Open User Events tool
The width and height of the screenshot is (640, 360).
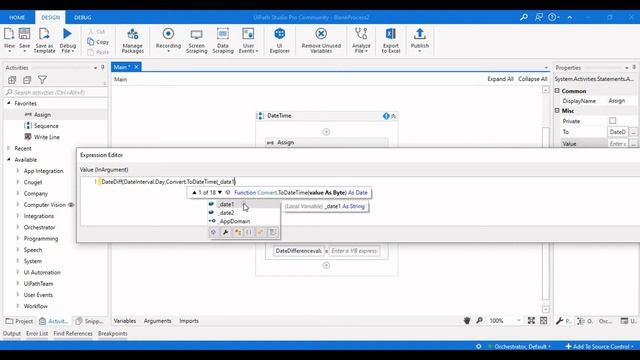click(248, 40)
